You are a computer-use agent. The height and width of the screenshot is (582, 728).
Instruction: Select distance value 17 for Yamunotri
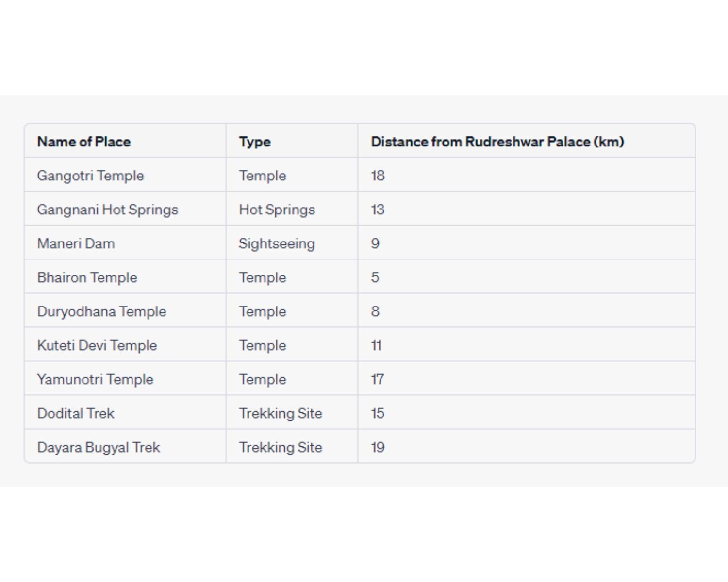pos(378,379)
